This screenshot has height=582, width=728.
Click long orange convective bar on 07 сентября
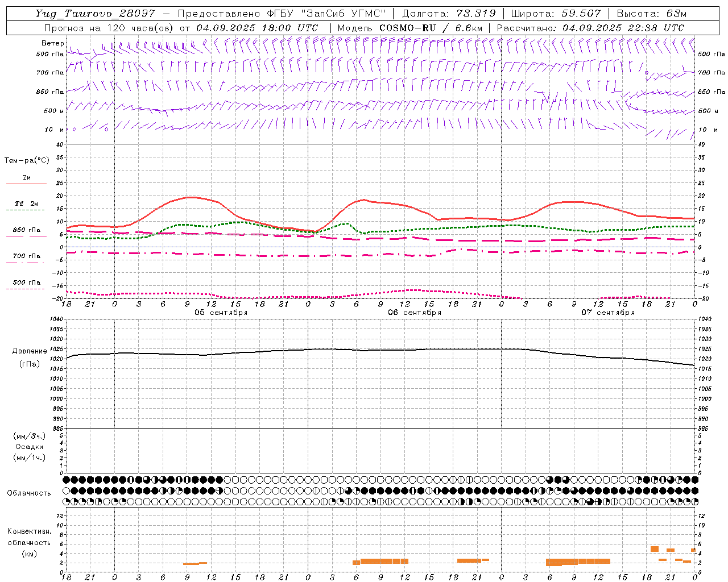pyautogui.click(x=578, y=562)
